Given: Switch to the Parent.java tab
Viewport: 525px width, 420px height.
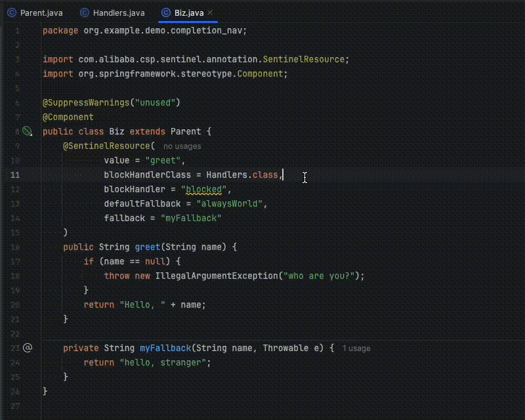Looking at the screenshot, I should coord(35,12).
